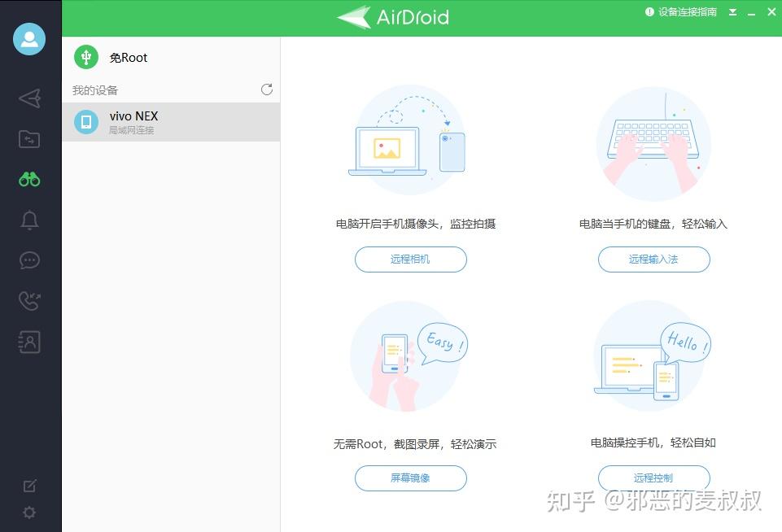Open the phone calls icon
Viewport: 782px width, 532px height.
click(29, 301)
